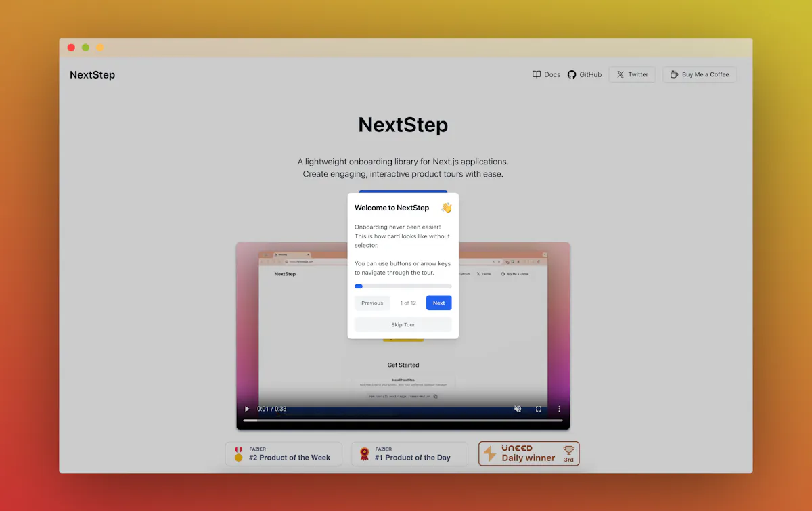Click the Fazier #1 Product of the Day badge
The height and width of the screenshot is (511, 812).
(409, 453)
